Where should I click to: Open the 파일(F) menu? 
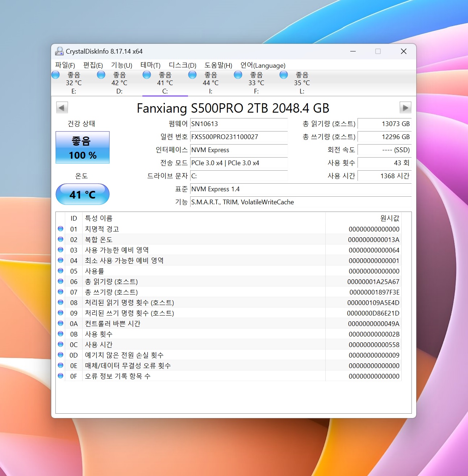click(x=65, y=65)
